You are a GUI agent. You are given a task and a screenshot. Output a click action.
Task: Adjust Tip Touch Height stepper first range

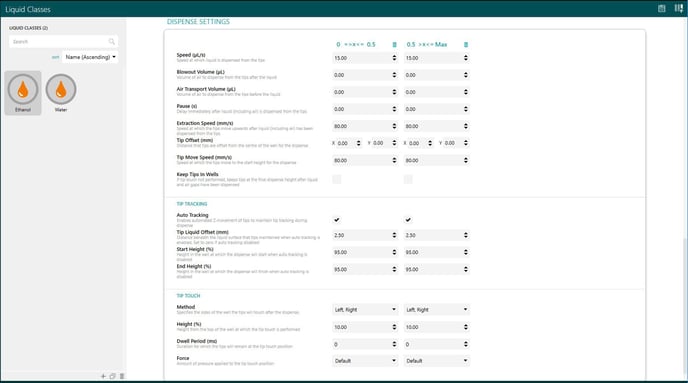(x=394, y=327)
